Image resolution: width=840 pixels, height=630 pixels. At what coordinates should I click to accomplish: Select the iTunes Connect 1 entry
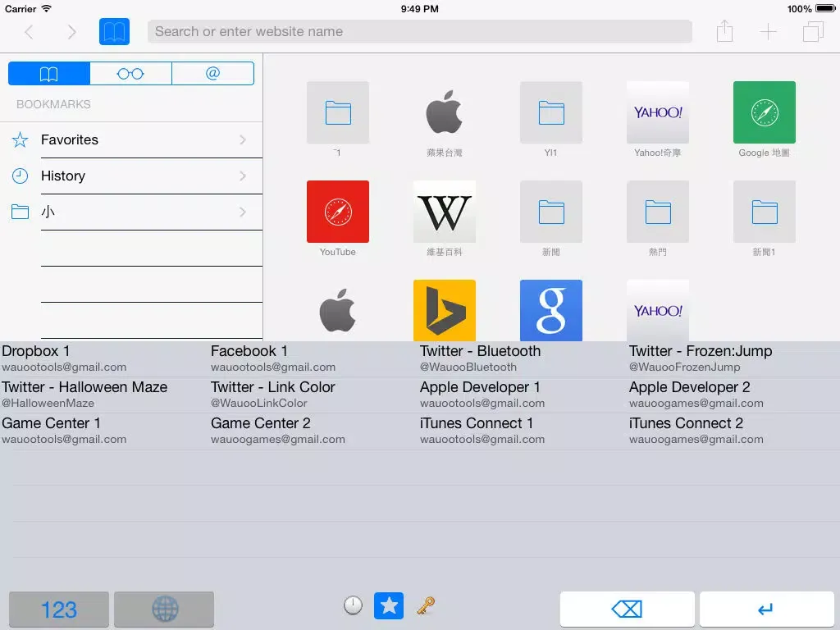coord(523,431)
